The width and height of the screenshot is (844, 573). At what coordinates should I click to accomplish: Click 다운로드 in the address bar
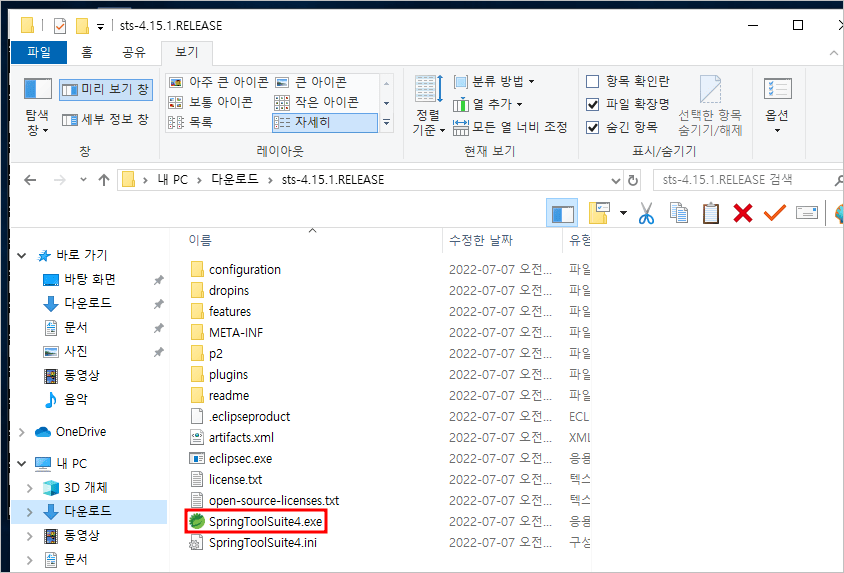235,180
